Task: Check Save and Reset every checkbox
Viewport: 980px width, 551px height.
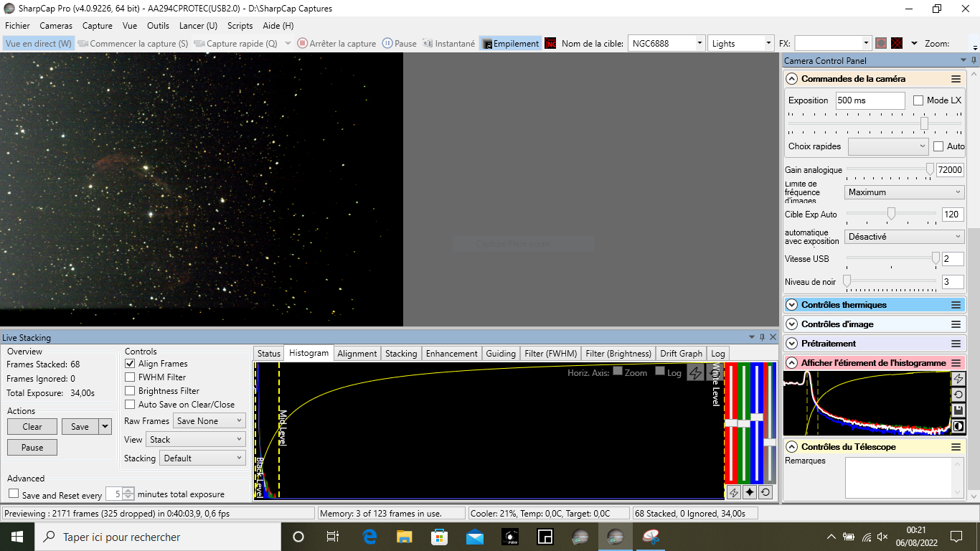Action: 14,494
